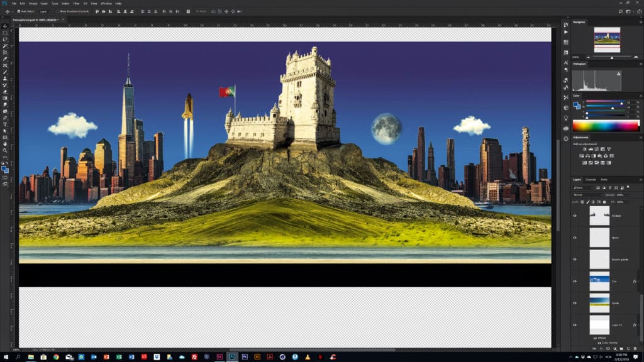Click the lock transparent pixels icon
Screen dimensions: 644x362
[x=582, y=202]
